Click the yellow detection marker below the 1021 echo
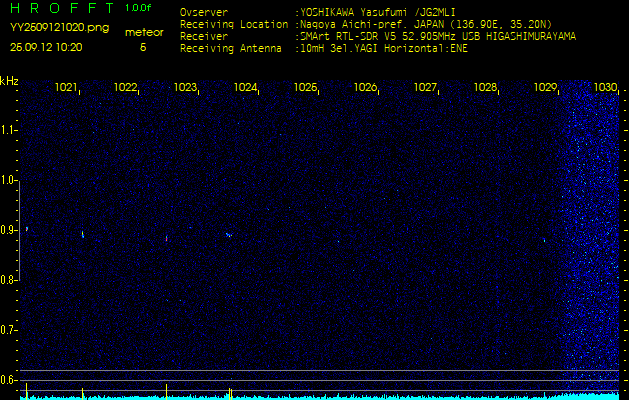This screenshot has width=629, height=400. (x=82, y=393)
